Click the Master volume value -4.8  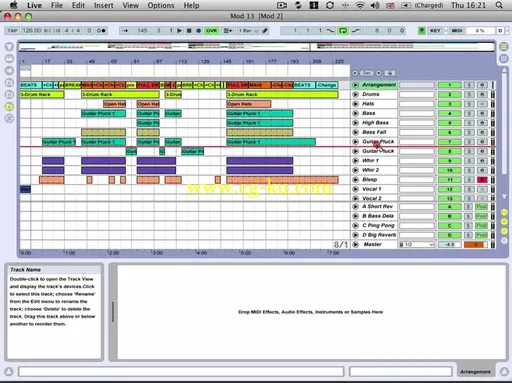(449, 245)
